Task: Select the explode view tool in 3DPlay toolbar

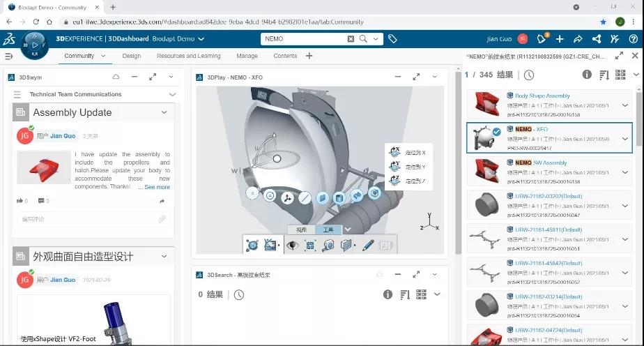Action: click(310, 246)
